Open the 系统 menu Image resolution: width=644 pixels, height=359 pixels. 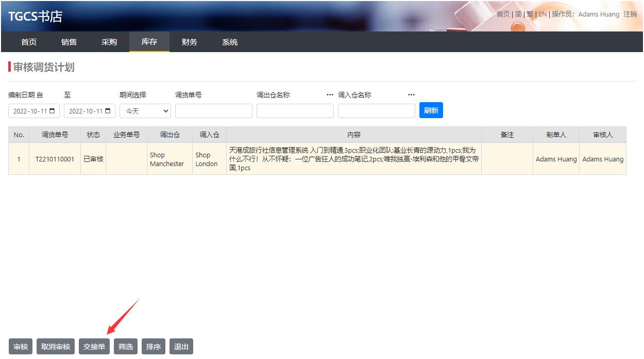pos(230,42)
